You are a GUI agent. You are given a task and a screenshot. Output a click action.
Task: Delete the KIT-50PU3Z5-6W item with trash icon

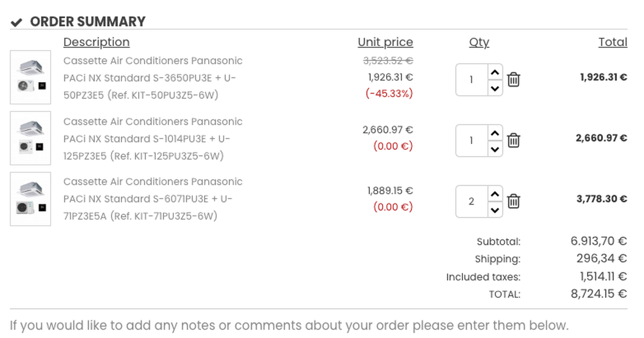click(x=513, y=80)
